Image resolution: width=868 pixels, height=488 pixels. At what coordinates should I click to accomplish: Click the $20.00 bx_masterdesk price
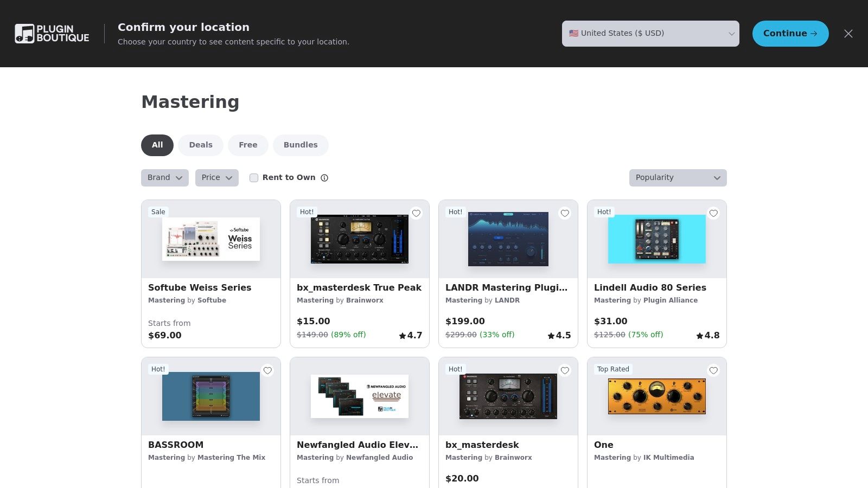462,478
